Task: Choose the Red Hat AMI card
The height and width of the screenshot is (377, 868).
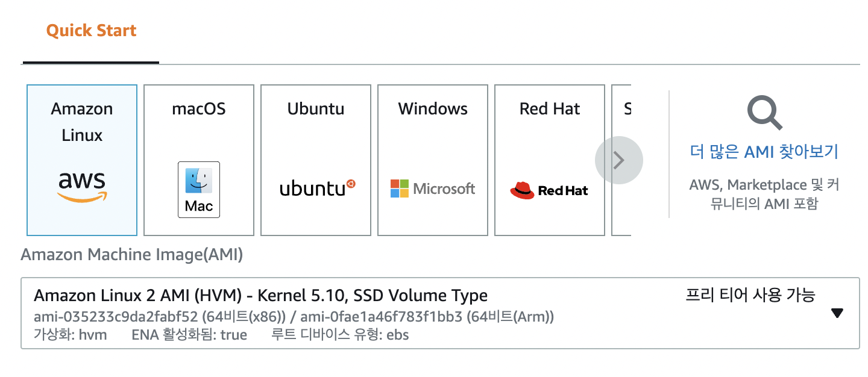Action: coord(550,160)
